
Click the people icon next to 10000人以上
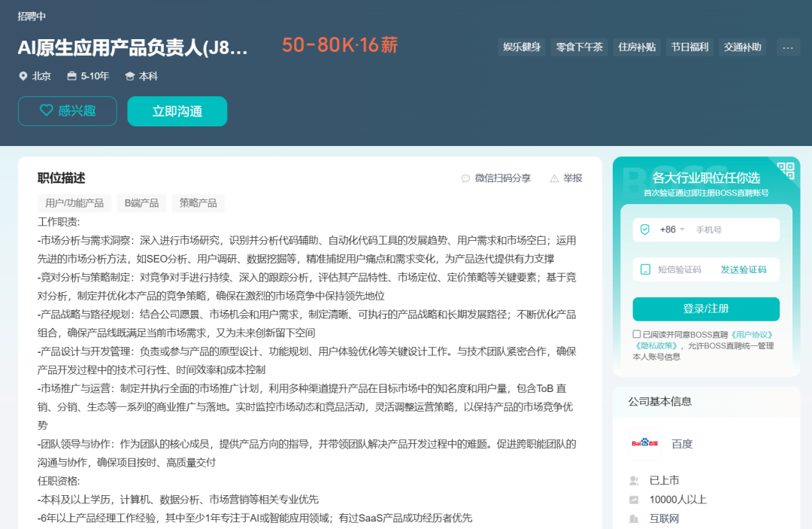(x=634, y=499)
